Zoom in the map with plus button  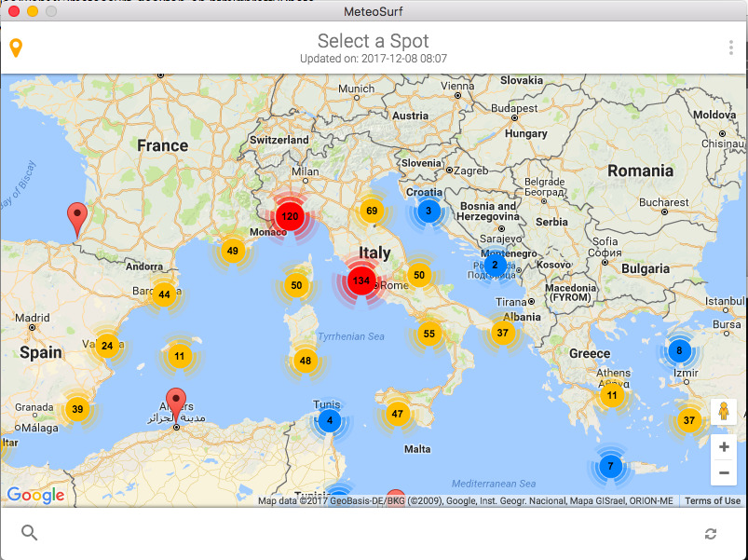(x=724, y=447)
